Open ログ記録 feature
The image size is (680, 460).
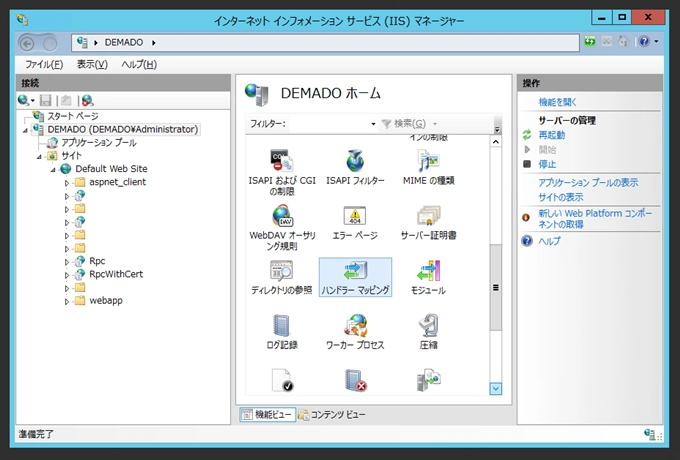tap(282, 332)
